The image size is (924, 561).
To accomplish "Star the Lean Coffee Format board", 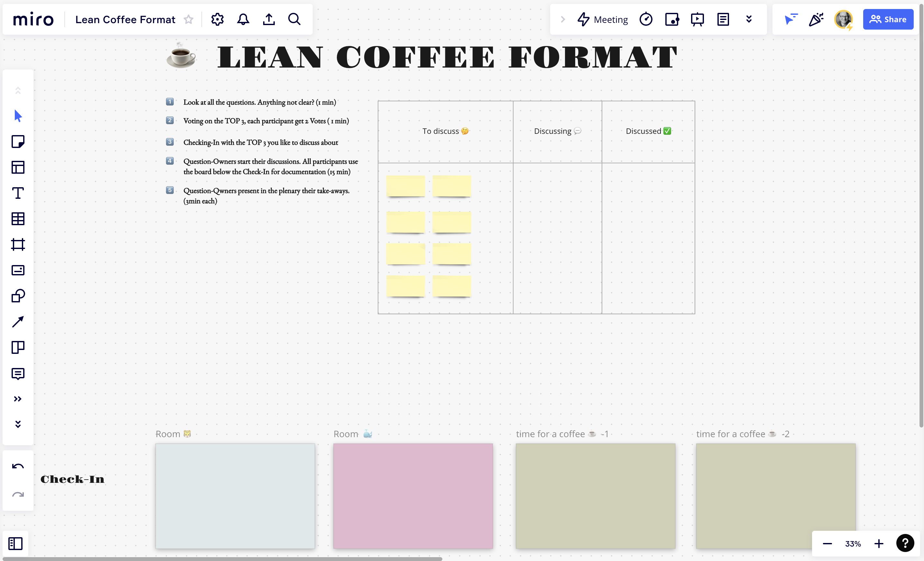I will click(189, 20).
